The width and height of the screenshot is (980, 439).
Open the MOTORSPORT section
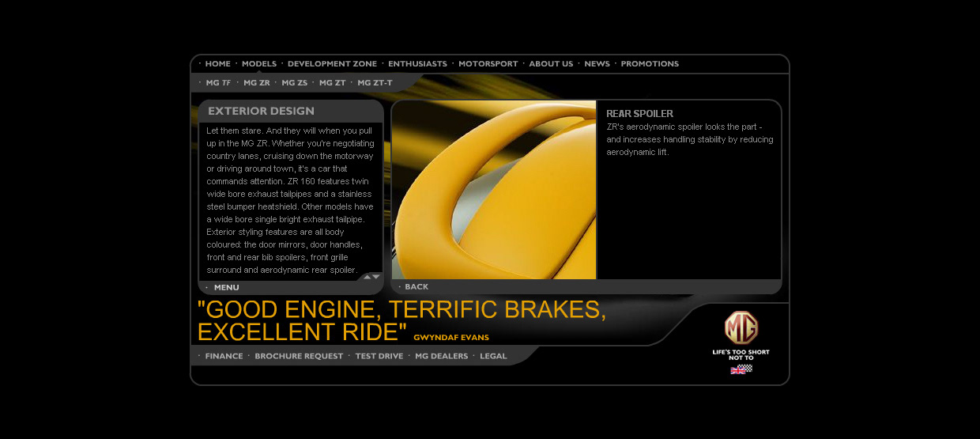[x=488, y=64]
